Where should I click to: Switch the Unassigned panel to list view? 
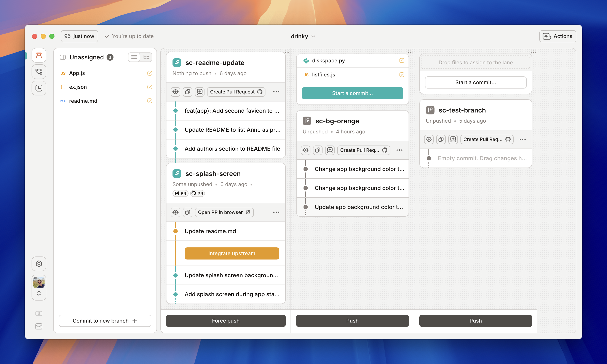(x=134, y=57)
